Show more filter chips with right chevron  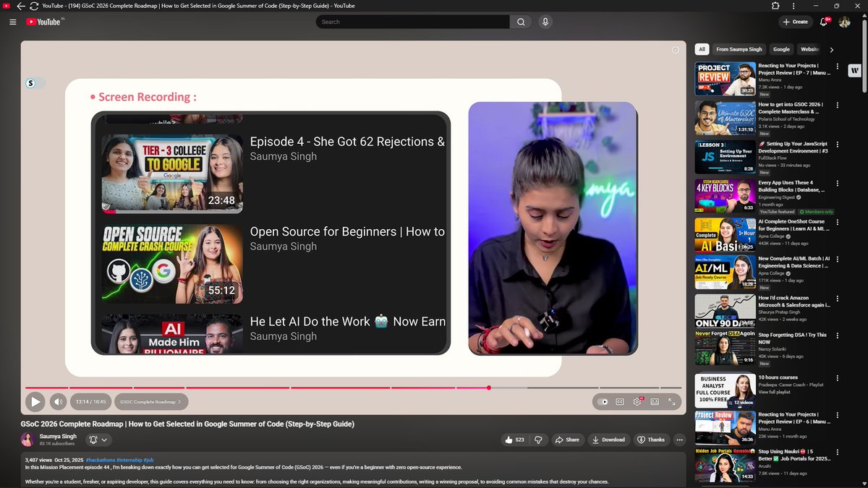[x=831, y=50]
